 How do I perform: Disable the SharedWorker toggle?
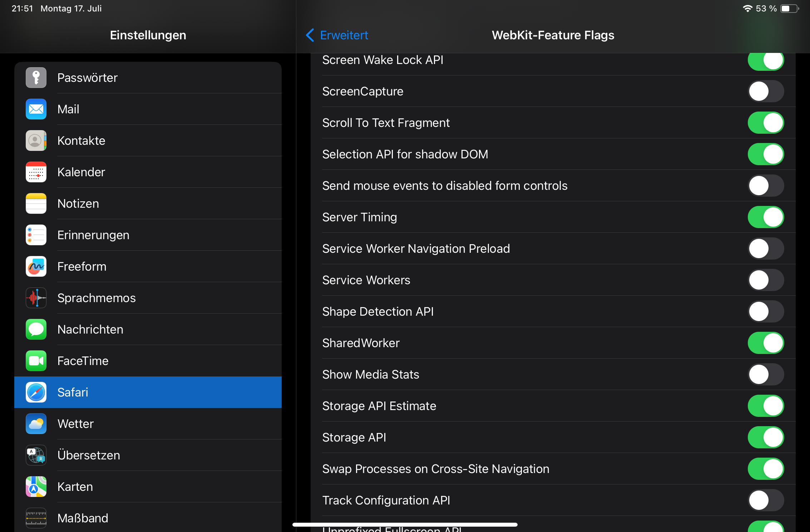pos(766,343)
